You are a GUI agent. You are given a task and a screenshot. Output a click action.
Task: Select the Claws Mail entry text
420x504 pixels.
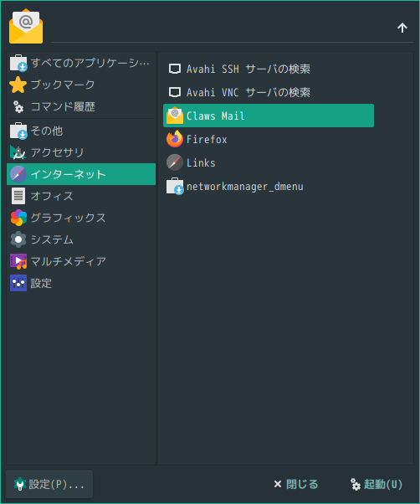pos(216,116)
